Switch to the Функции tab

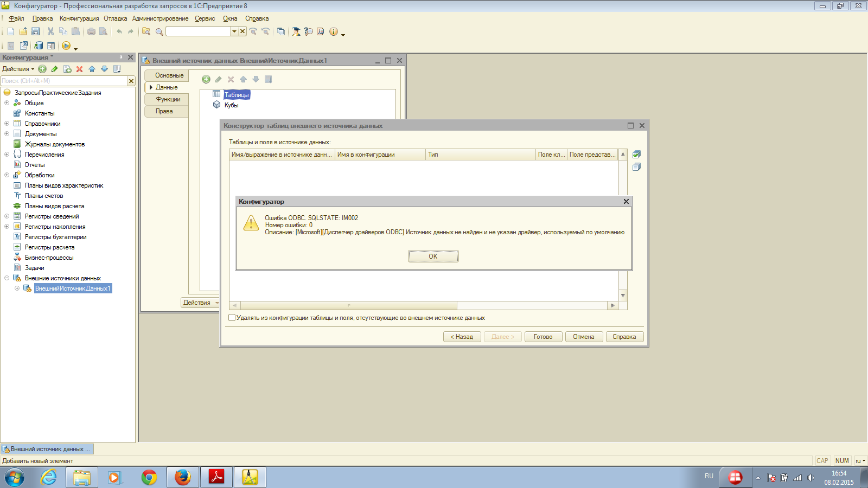coord(168,99)
